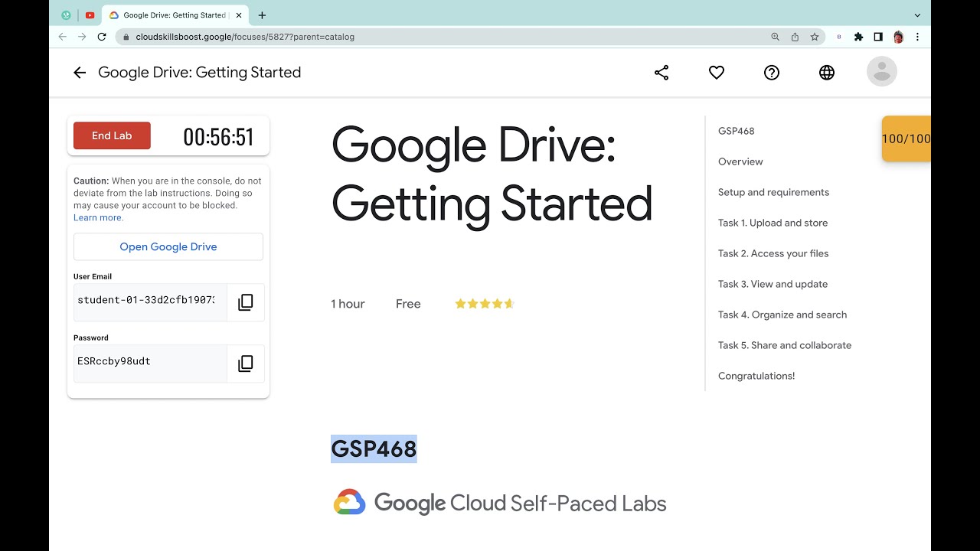Open Chrome three-dot menu
Image resolution: width=980 pixels, height=551 pixels.
[x=917, y=37]
